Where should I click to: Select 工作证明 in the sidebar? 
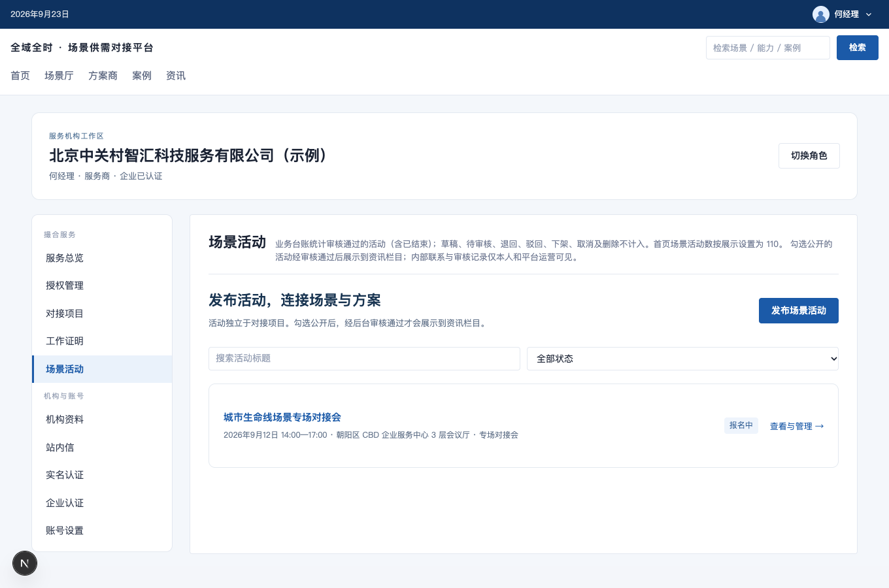[102, 341]
